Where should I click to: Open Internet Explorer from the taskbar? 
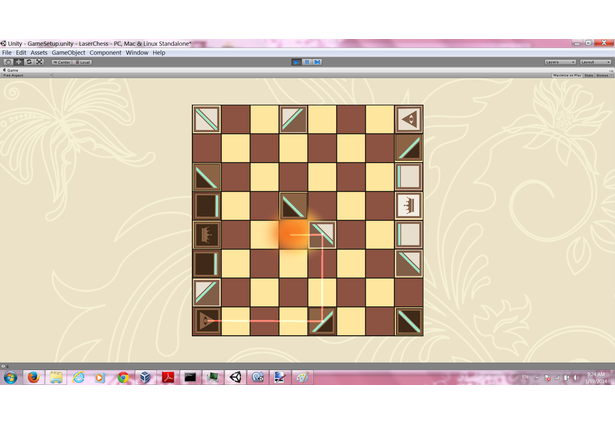point(78,377)
